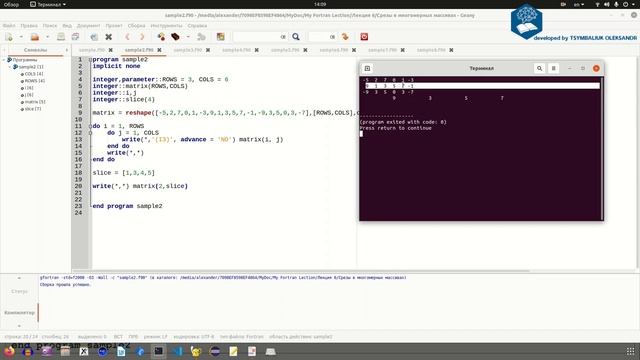The width and height of the screenshot is (640, 360).
Task: Switch to the first sample.f90 tab
Action: 91,50
